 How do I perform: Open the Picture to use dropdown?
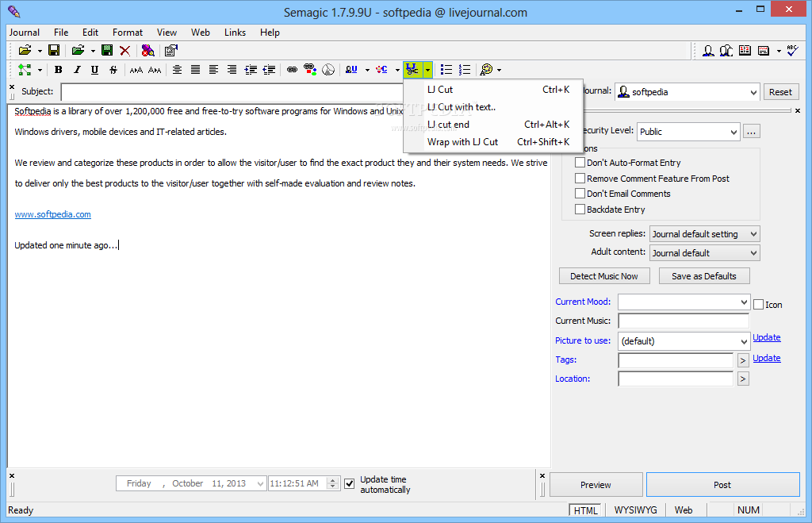pyautogui.click(x=684, y=341)
